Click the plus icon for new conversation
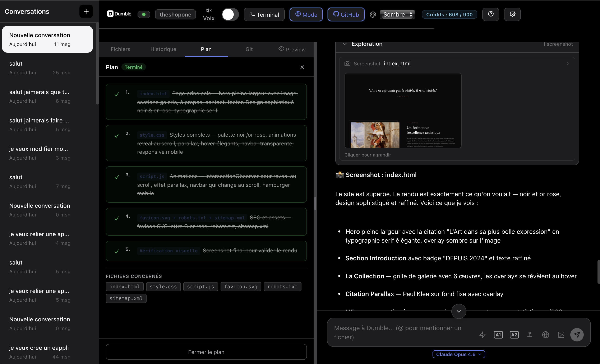 [86, 11]
